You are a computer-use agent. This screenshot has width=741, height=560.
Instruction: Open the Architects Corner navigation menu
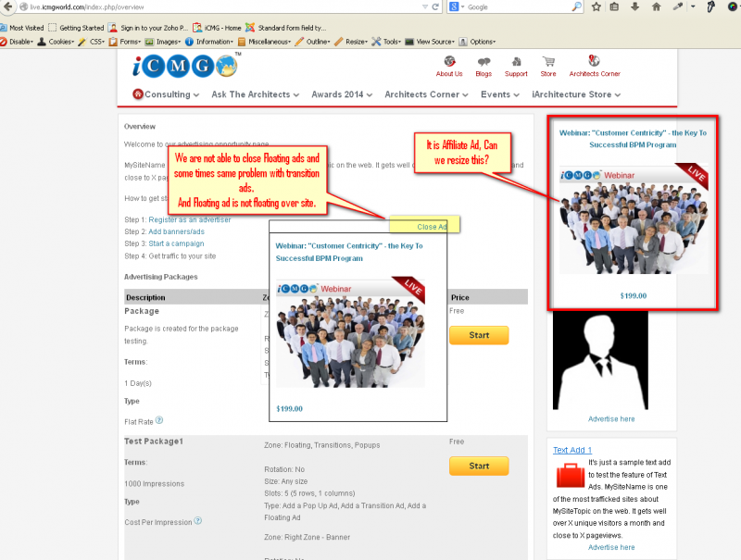click(426, 94)
